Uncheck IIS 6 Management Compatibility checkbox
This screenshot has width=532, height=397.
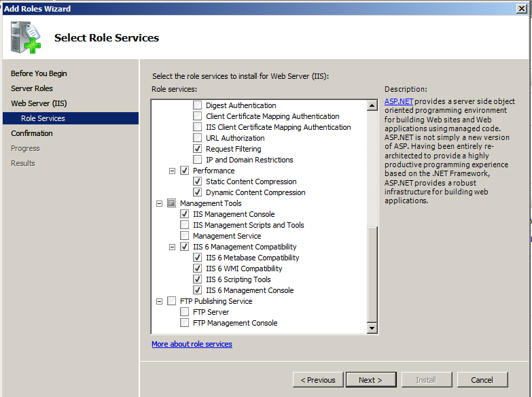[x=184, y=247]
